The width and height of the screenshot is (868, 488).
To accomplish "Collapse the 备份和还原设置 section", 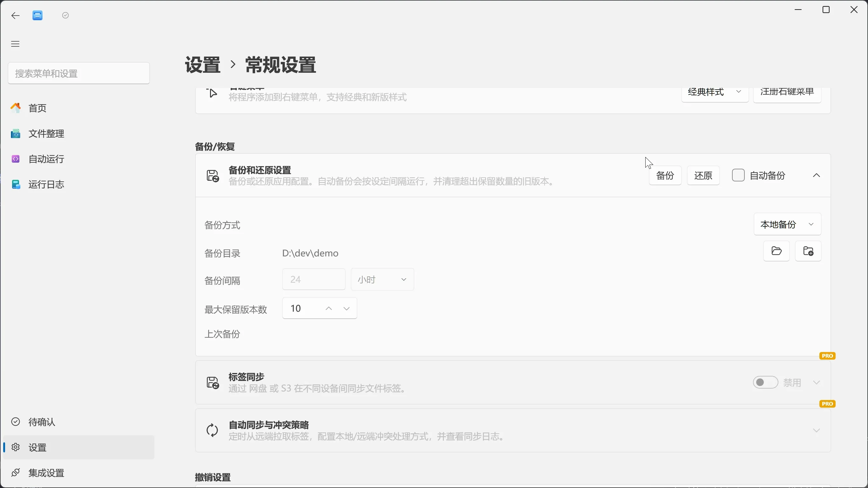I will point(817,176).
